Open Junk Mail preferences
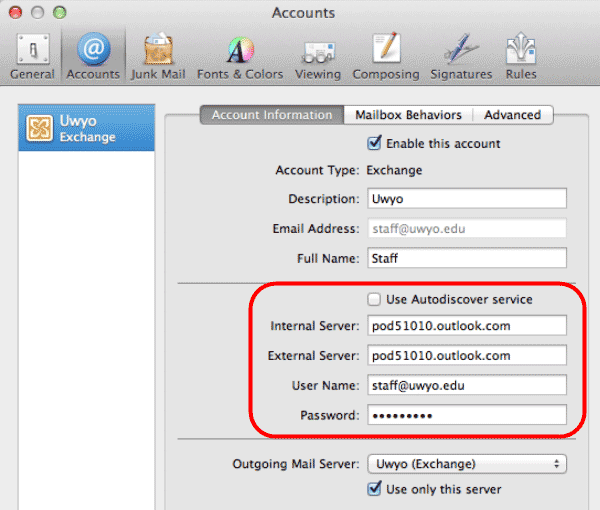Viewport: 600px width, 510px height. 158,57
